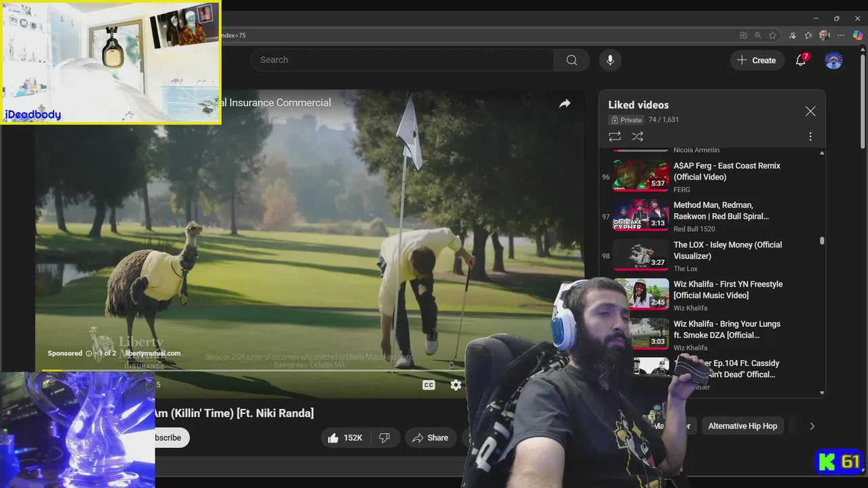This screenshot has width=868, height=488.
Task: Open the browser profile picture
Action: [x=825, y=35]
